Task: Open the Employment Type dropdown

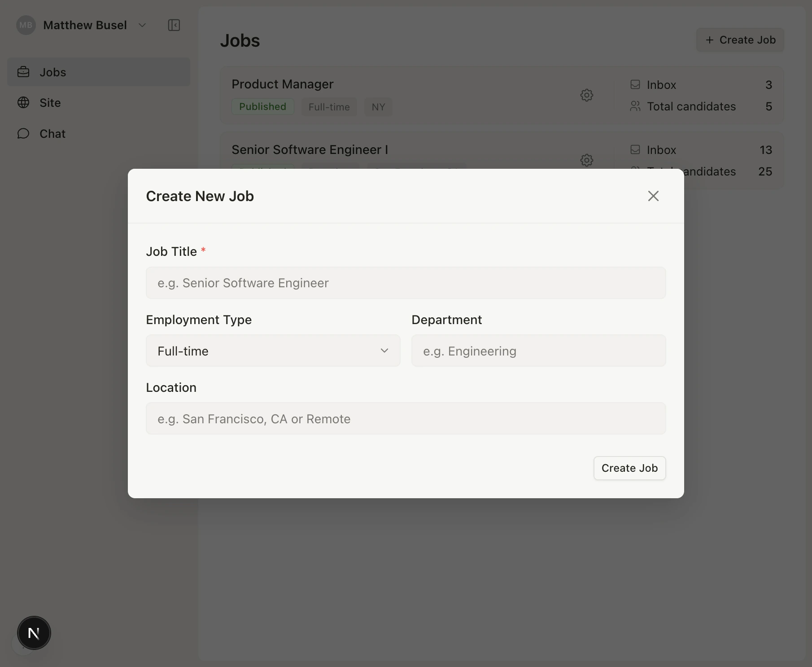Action: [x=273, y=351]
